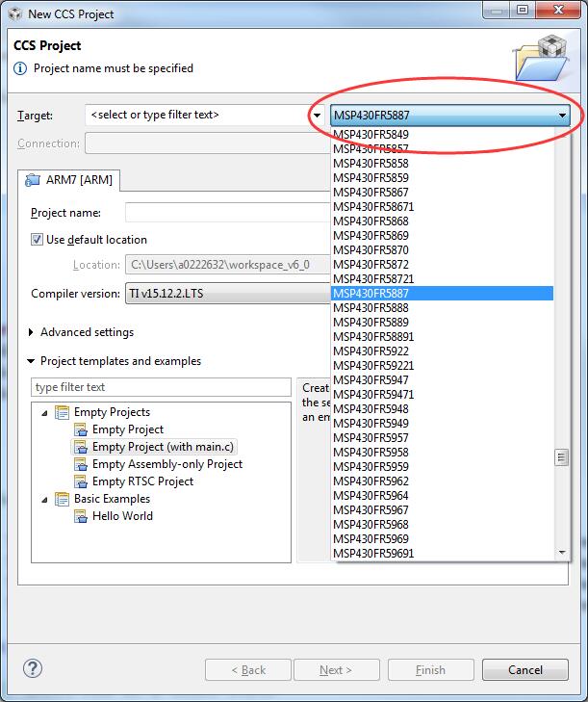
Task: Click the Finish button
Action: coord(430,670)
